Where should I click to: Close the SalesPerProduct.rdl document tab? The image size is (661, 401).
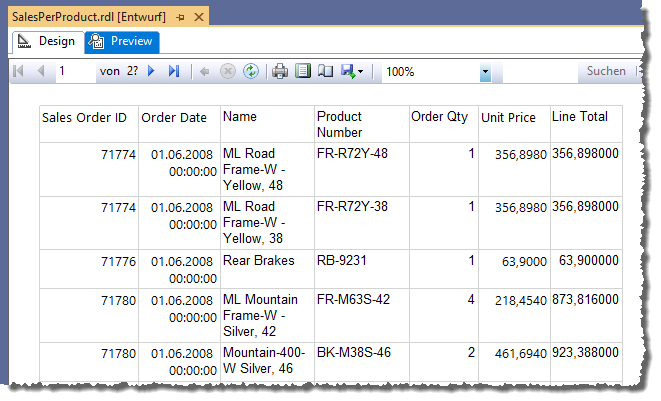[x=198, y=18]
